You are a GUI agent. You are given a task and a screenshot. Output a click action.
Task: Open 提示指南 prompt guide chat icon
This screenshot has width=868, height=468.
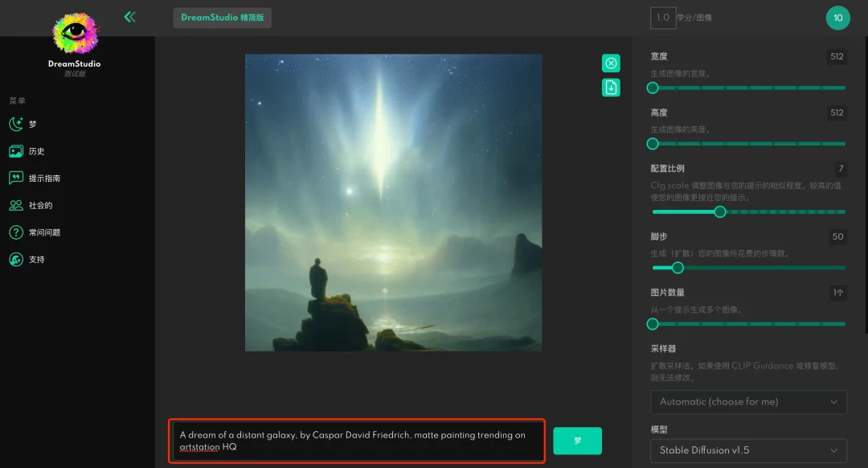[16, 179]
